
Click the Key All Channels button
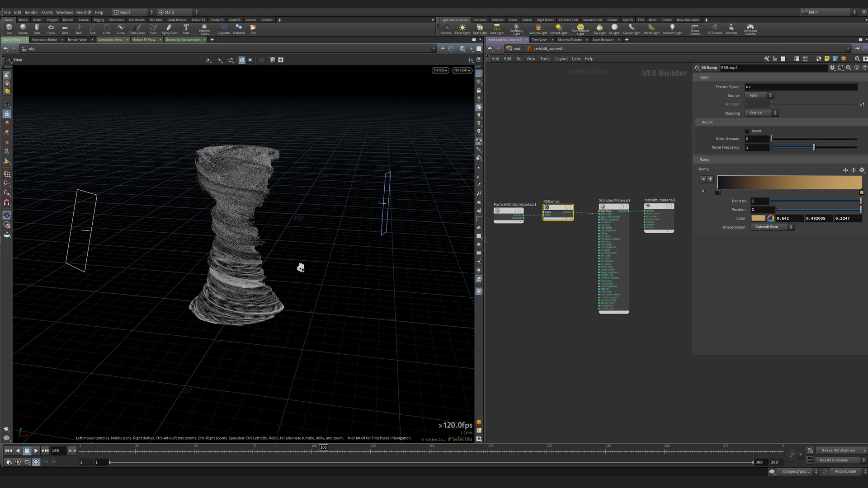[834, 460]
